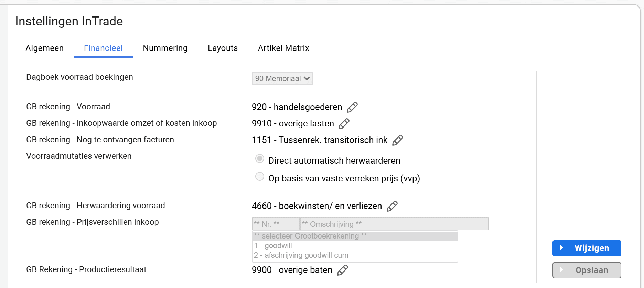644x288 pixels.
Task: Focus the Nr. account number field
Action: [276, 224]
